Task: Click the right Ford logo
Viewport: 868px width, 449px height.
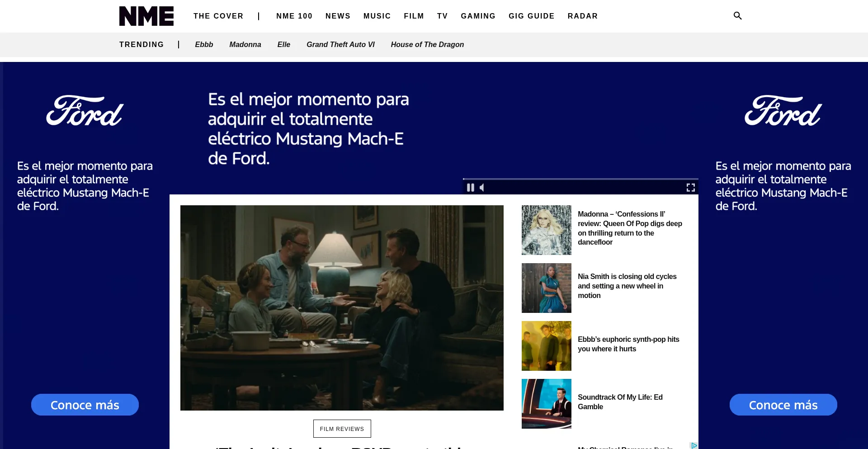Action: pos(783,110)
